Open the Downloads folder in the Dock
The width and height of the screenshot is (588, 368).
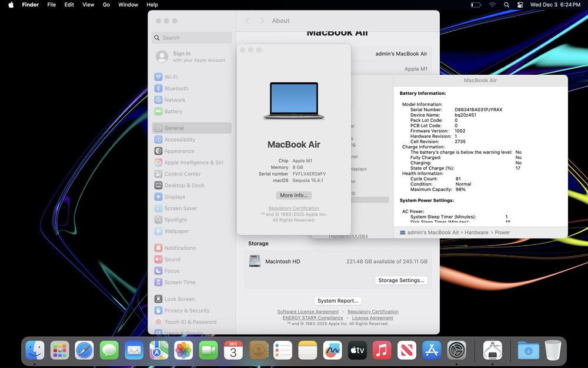click(528, 350)
